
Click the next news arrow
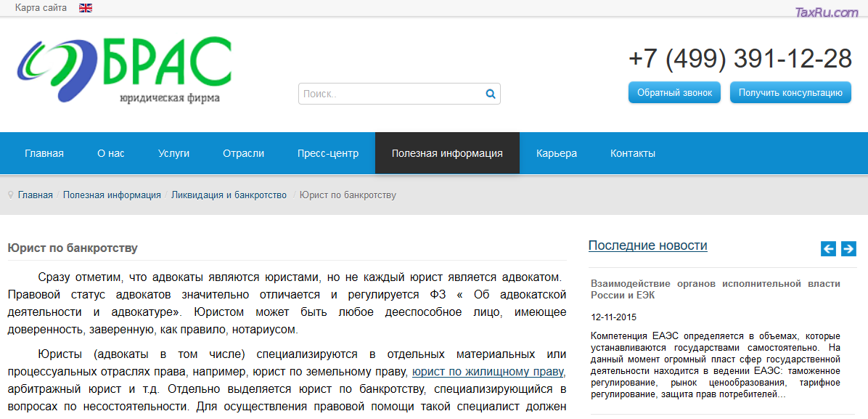(x=848, y=248)
